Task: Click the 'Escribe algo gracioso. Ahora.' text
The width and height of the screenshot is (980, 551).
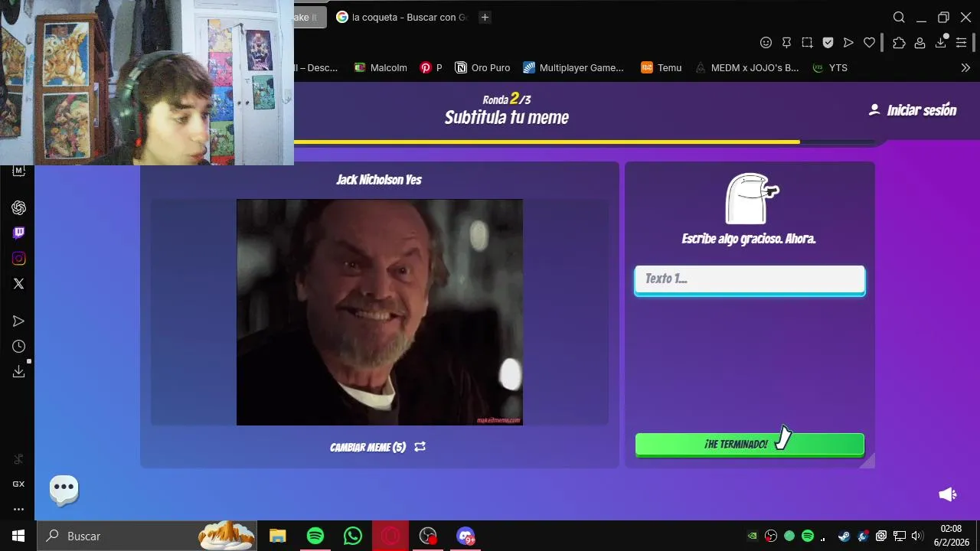Action: tap(749, 239)
